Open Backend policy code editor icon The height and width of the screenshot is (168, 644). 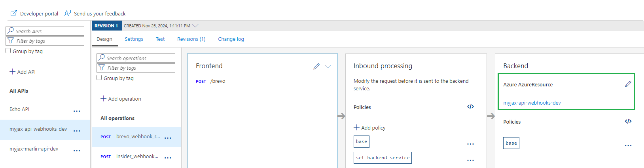[x=628, y=121]
